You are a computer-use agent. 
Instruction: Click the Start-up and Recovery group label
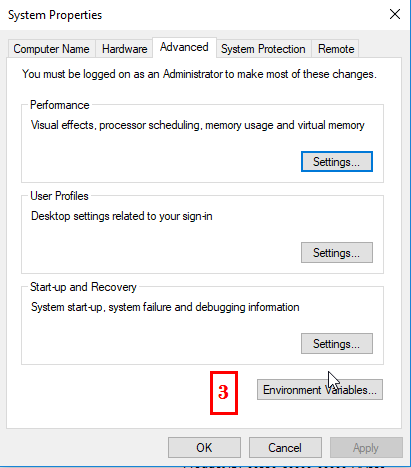(x=83, y=287)
